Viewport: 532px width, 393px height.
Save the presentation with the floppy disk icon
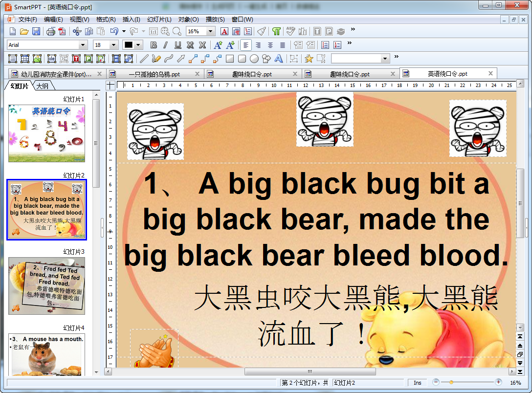click(36, 32)
